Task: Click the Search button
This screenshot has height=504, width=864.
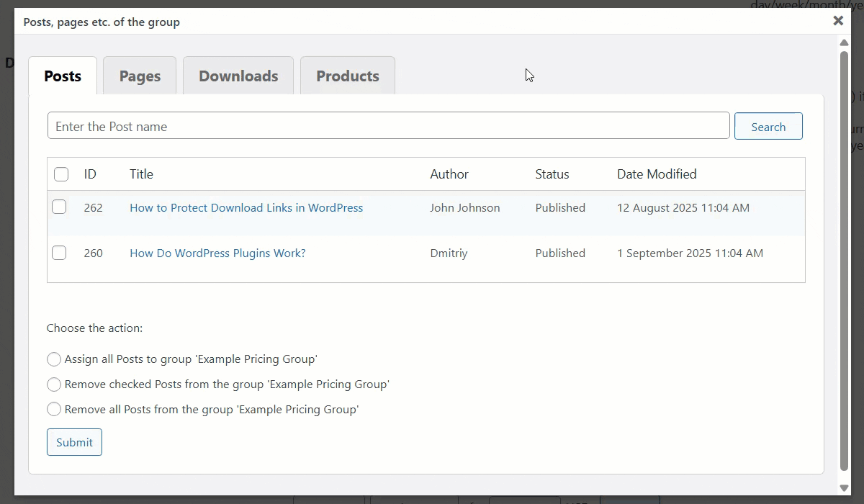Action: (x=768, y=126)
